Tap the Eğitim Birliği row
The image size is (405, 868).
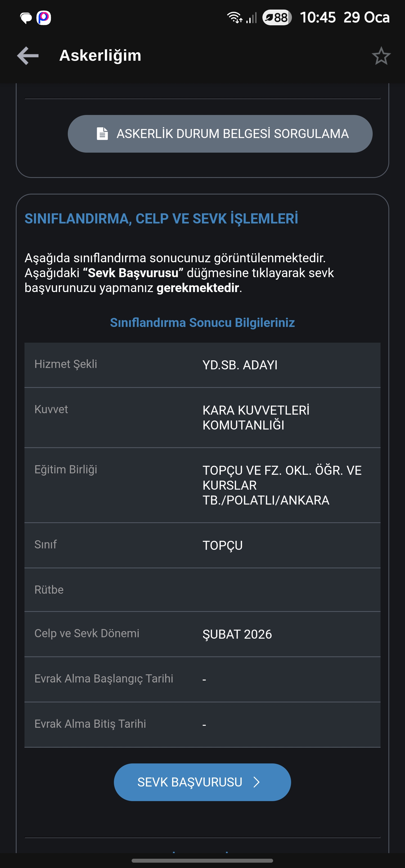coord(202,485)
